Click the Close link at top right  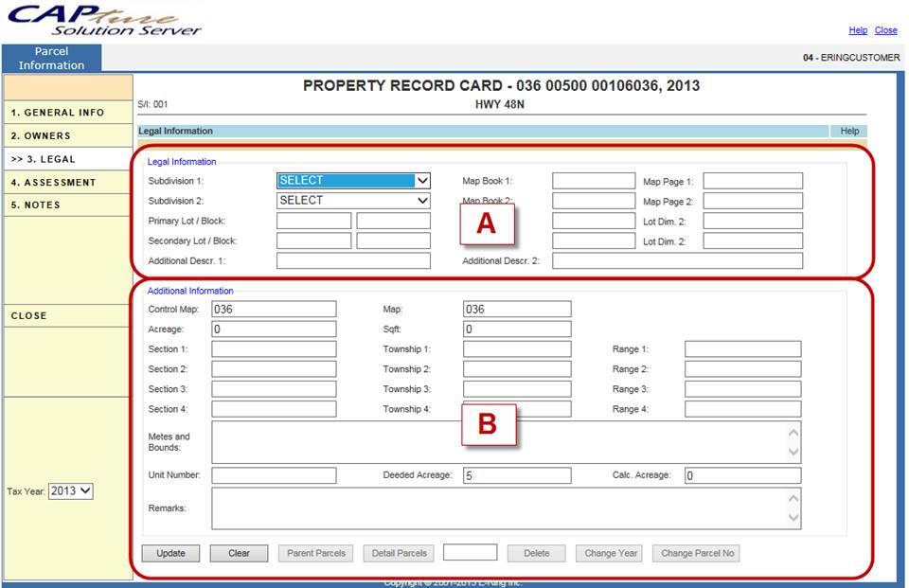point(886,30)
